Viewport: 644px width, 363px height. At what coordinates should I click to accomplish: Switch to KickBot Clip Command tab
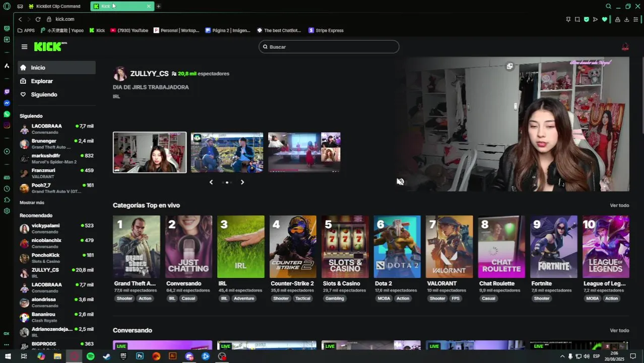pos(58,6)
